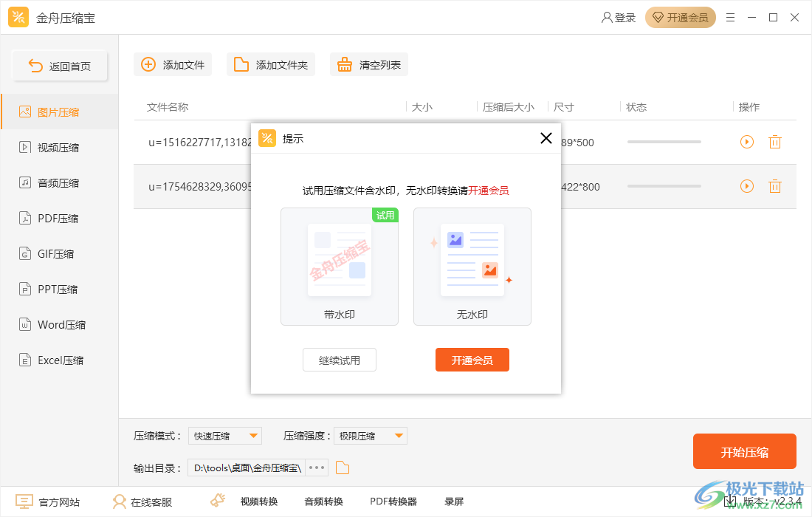Open 官方网站 in the bottom bar
Image resolution: width=812 pixels, height=517 pixels.
click(48, 501)
